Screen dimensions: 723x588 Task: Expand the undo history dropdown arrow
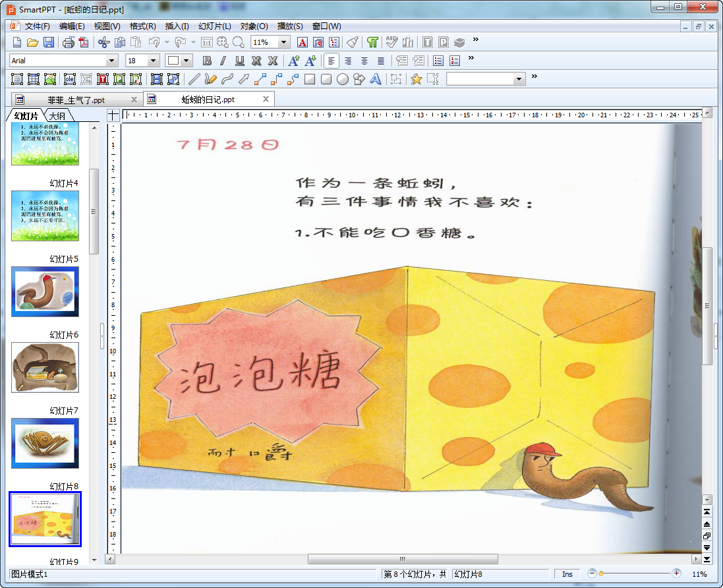tap(167, 42)
